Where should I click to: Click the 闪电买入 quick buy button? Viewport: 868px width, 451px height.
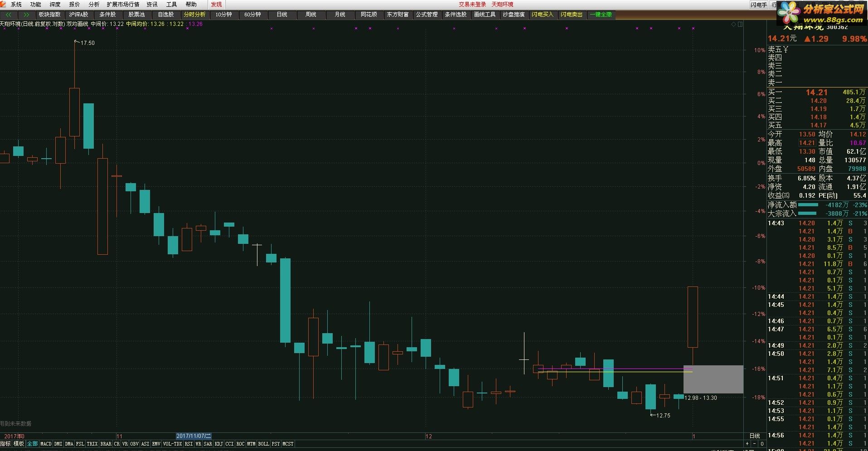[543, 15]
